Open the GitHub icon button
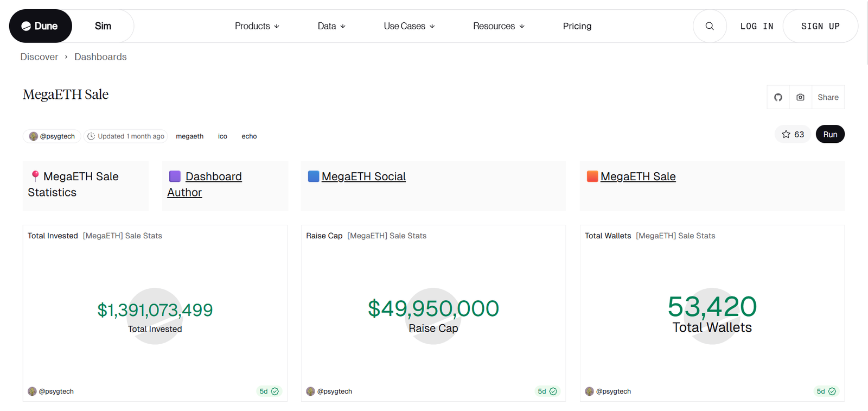The image size is (868, 411). (x=778, y=97)
